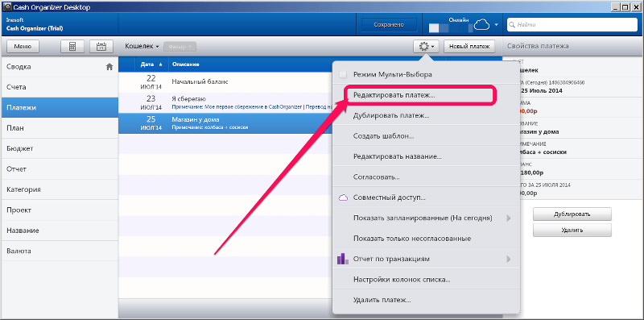Open the Счета sidebar section
The height and width of the screenshot is (320, 644).
[59, 87]
